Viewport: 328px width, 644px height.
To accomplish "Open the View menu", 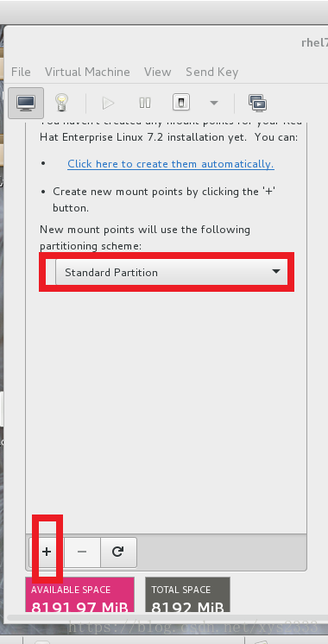I will click(157, 72).
